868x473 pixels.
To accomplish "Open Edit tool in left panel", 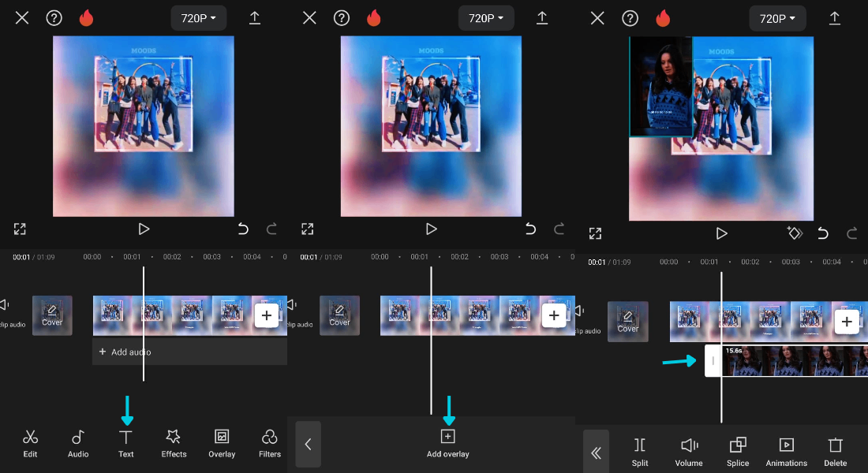I will (x=30, y=444).
